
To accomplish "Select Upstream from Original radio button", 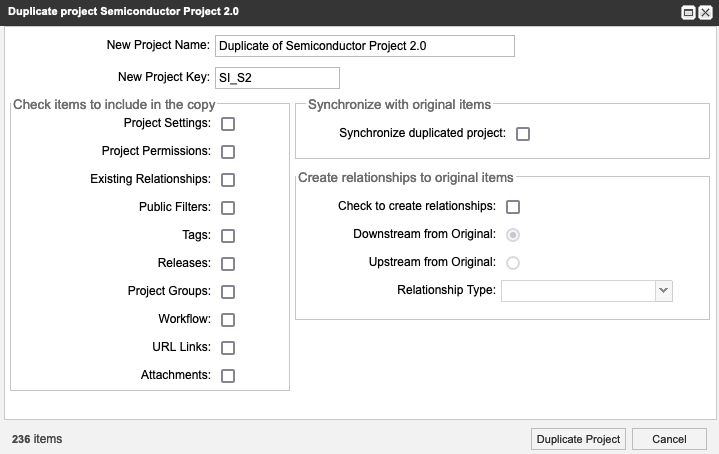I will coord(513,263).
